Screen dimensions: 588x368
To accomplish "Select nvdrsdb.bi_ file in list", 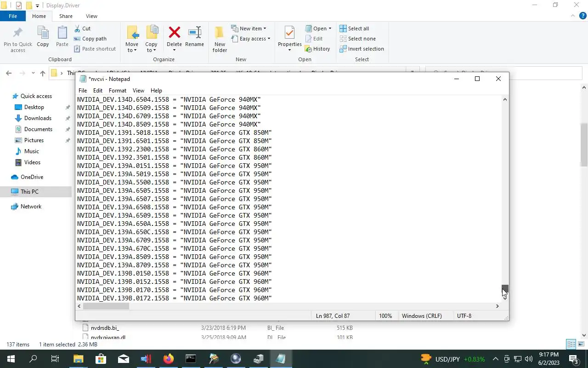I will [x=105, y=328].
